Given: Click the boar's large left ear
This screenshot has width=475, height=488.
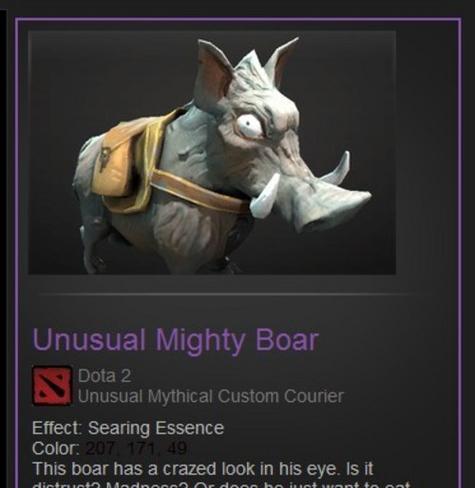Looking at the screenshot, I should coord(214,74).
